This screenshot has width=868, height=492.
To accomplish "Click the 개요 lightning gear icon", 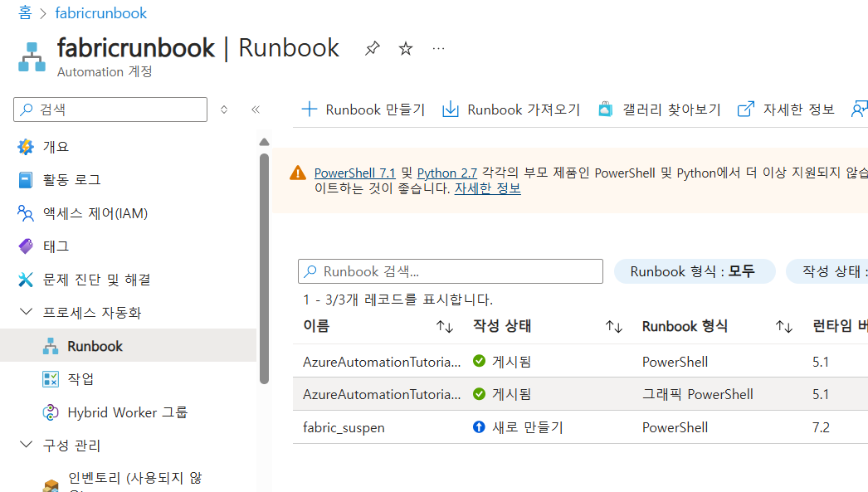I will [26, 147].
